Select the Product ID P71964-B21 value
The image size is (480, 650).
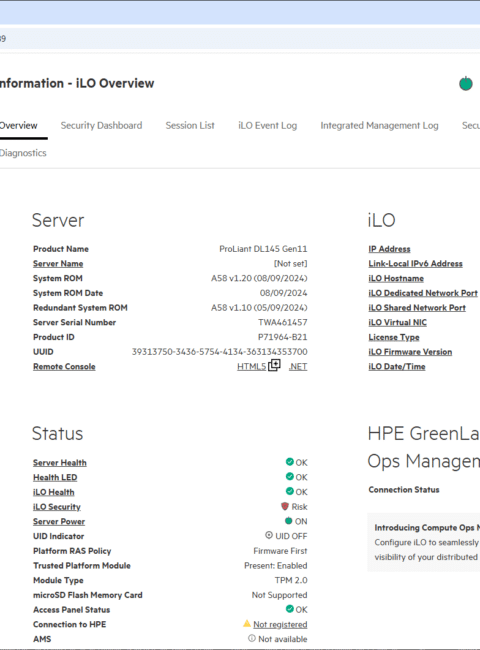[x=283, y=337]
